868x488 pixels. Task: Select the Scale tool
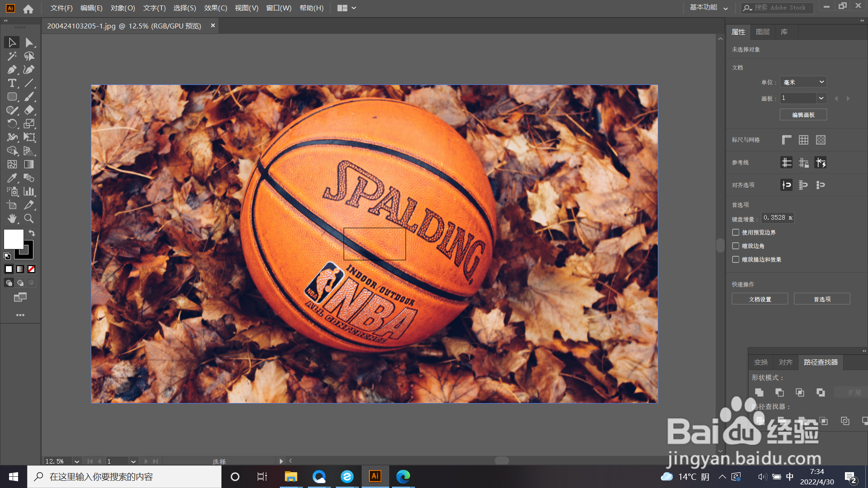29,124
